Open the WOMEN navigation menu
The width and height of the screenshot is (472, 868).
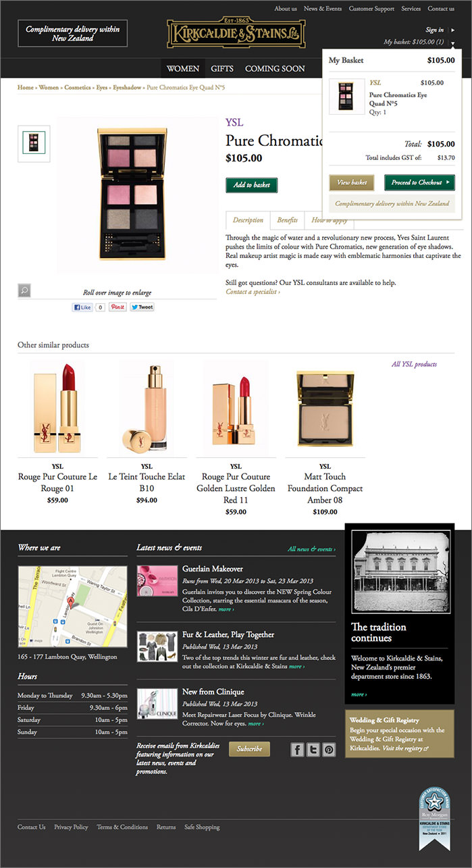(x=183, y=68)
